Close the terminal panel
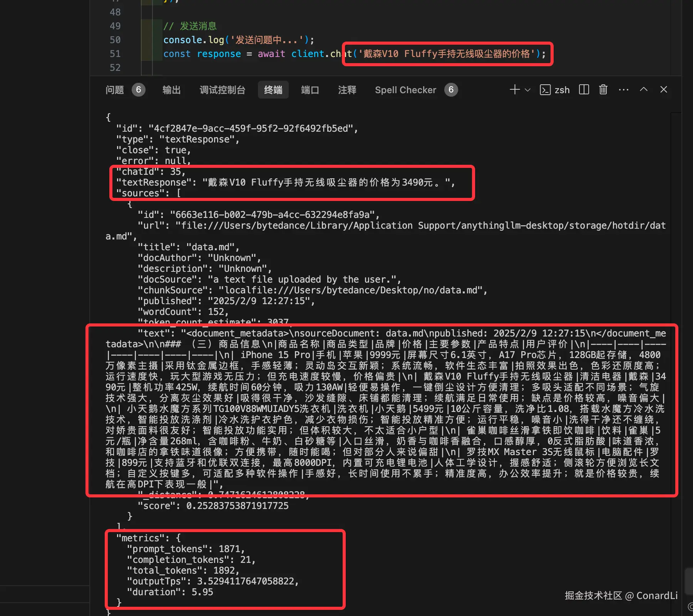693x616 pixels. [664, 89]
